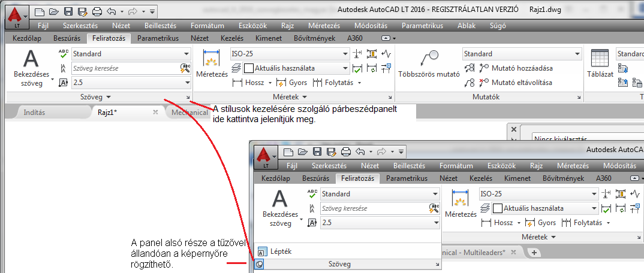
Task: Close the Rajz1* document tab
Action: click(155, 112)
